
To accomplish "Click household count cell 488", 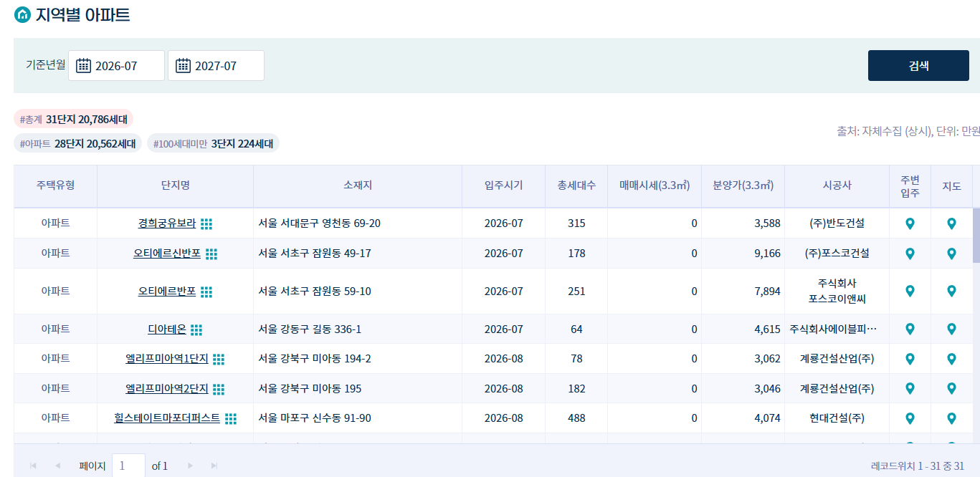I will coord(576,418).
